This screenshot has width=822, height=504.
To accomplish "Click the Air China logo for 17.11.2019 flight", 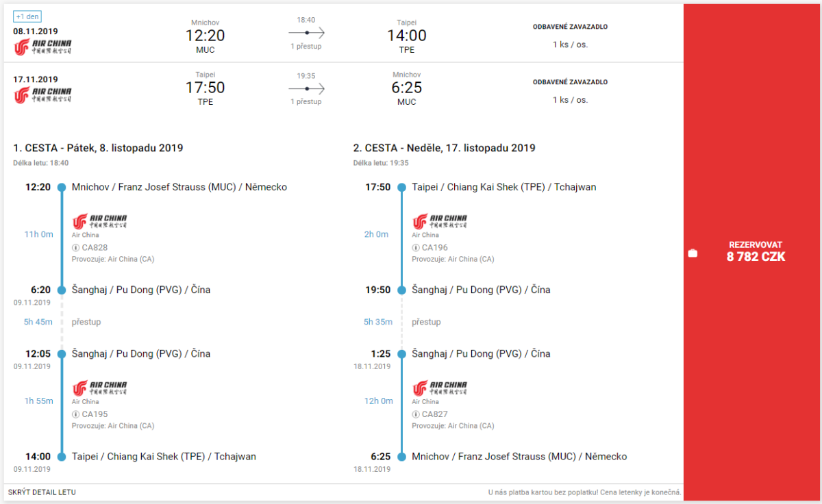I will point(42,94).
